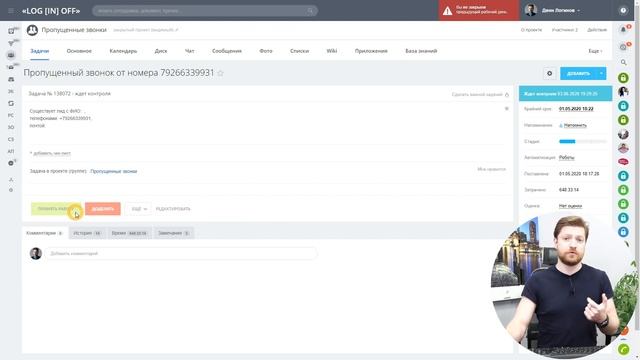Open the Участники link
This screenshot has height=360, width=640.
click(564, 30)
